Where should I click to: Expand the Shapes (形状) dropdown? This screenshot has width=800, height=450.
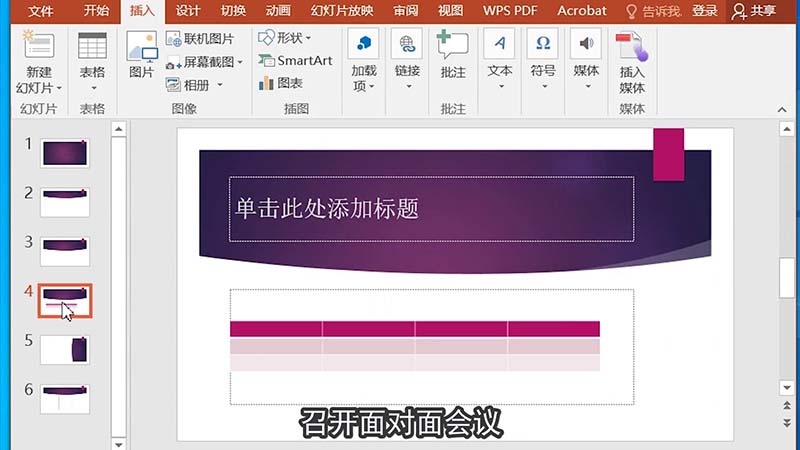[284, 38]
